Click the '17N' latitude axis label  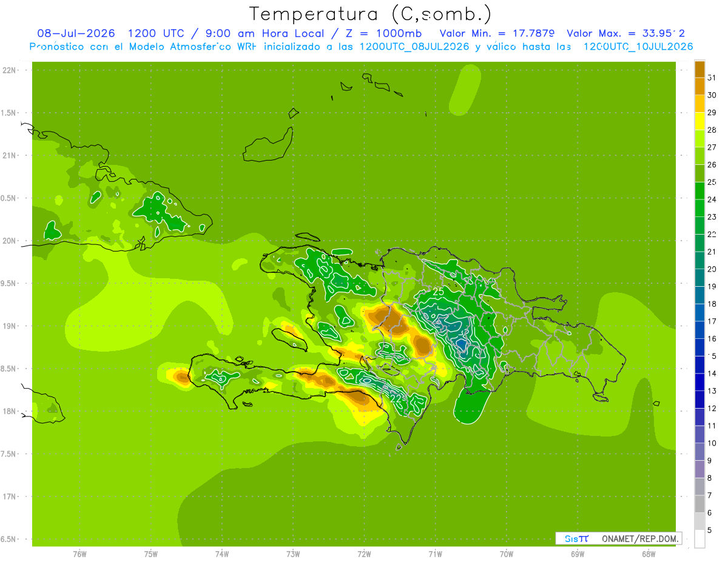click(10, 497)
